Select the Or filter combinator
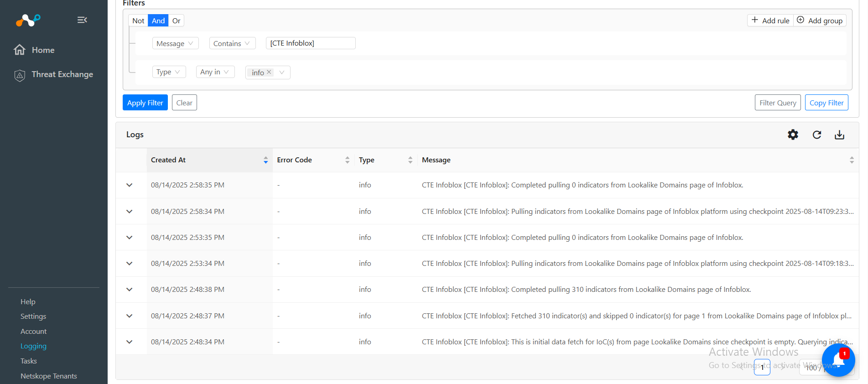This screenshot has height=384, width=868. click(x=177, y=21)
